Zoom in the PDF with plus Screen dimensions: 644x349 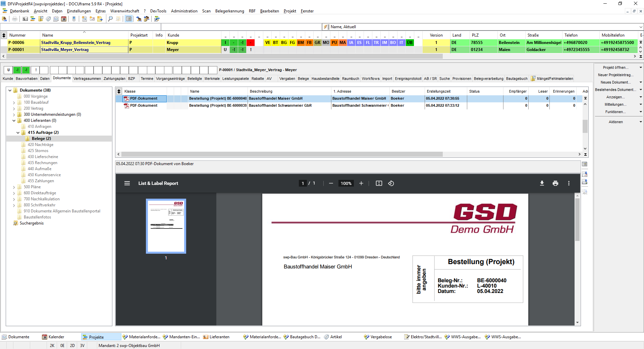tap(361, 183)
